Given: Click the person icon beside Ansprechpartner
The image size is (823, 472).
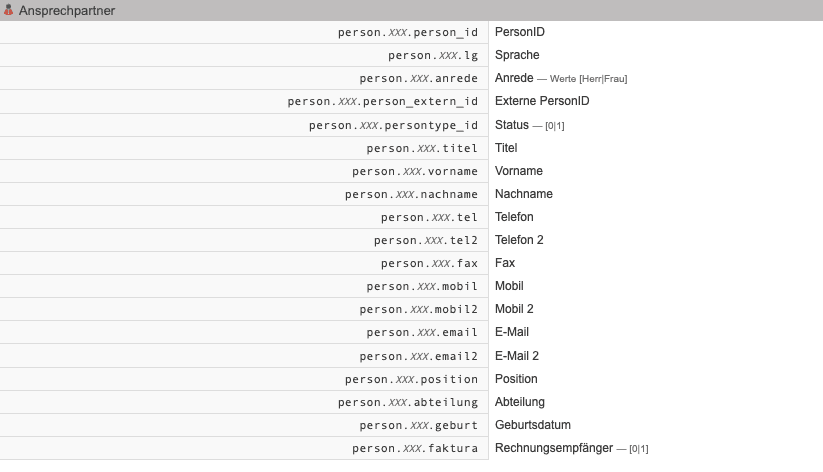Looking at the screenshot, I should tap(9, 10).
